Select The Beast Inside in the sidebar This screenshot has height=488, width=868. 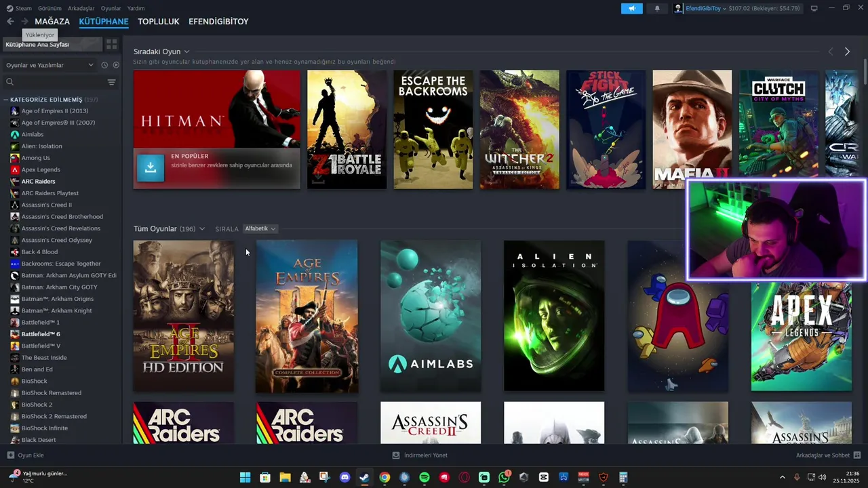[x=44, y=358]
